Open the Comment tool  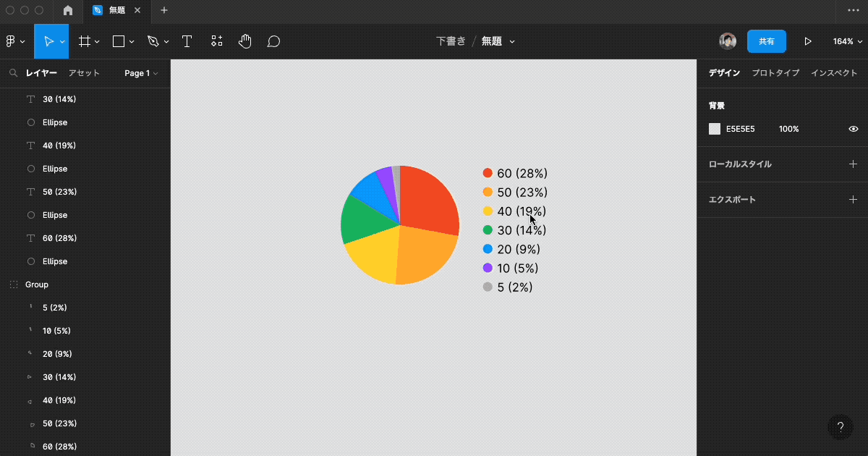coord(273,41)
